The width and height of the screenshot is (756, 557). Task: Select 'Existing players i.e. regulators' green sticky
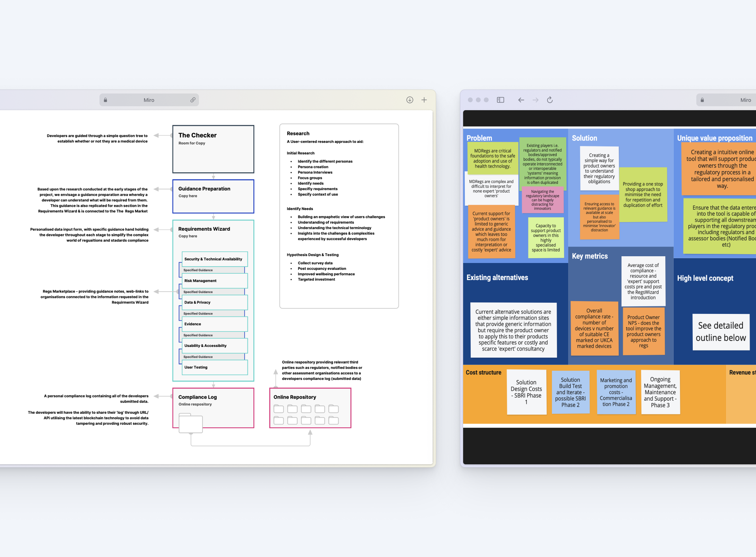pyautogui.click(x=543, y=164)
